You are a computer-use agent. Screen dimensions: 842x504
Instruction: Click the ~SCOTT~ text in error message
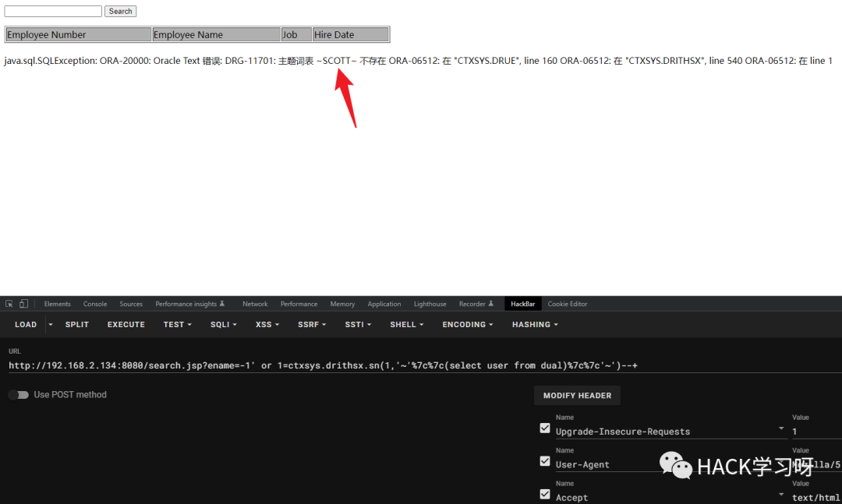point(336,61)
